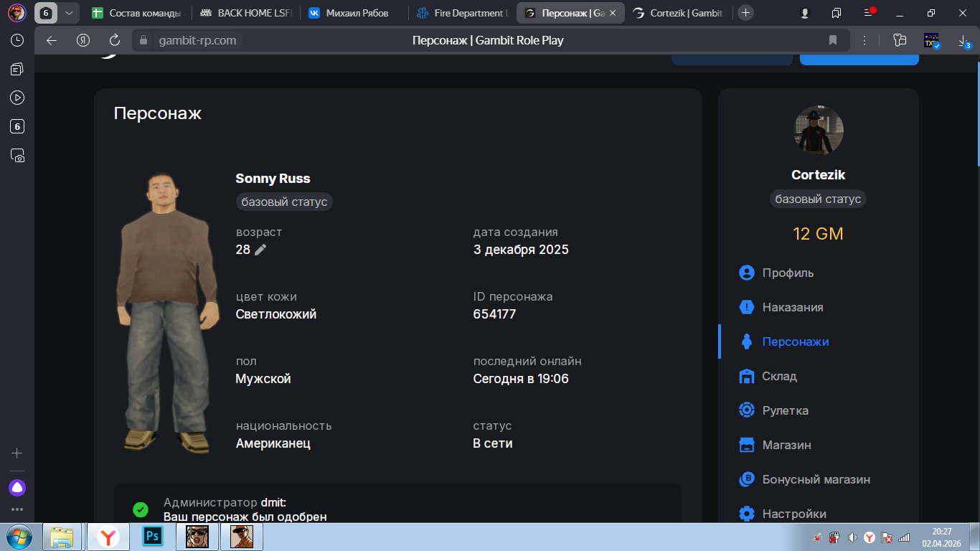Image resolution: width=980 pixels, height=551 pixels.
Task: Click the three-dots icon at sidebar bottom
Action: tap(17, 509)
